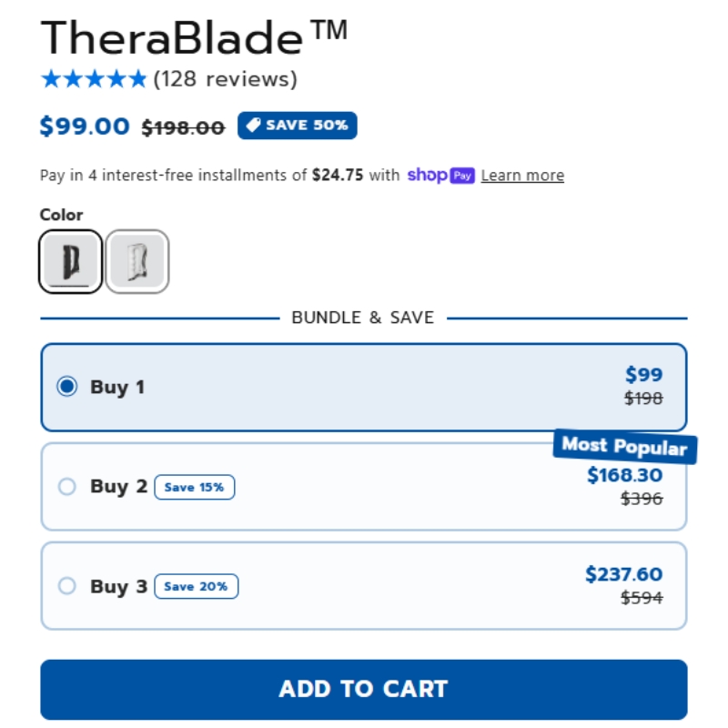This screenshot has height=728, width=728.
Task: Select the Buy 2 radio button
Action: (66, 487)
